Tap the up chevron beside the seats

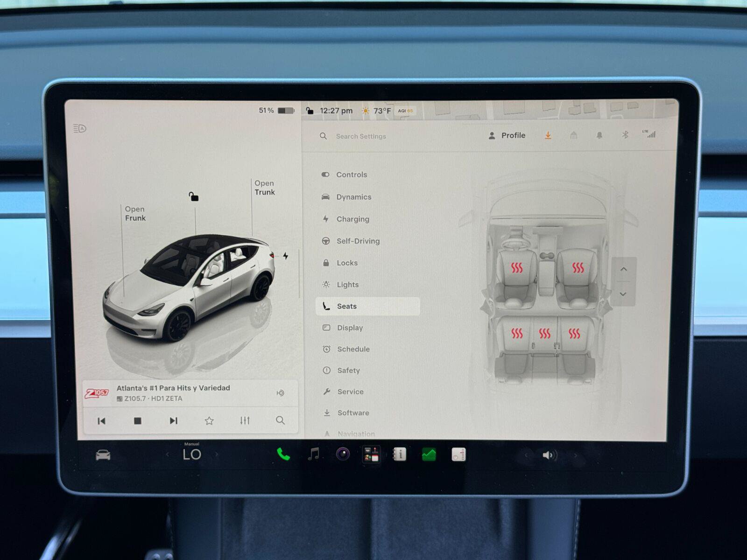(623, 269)
